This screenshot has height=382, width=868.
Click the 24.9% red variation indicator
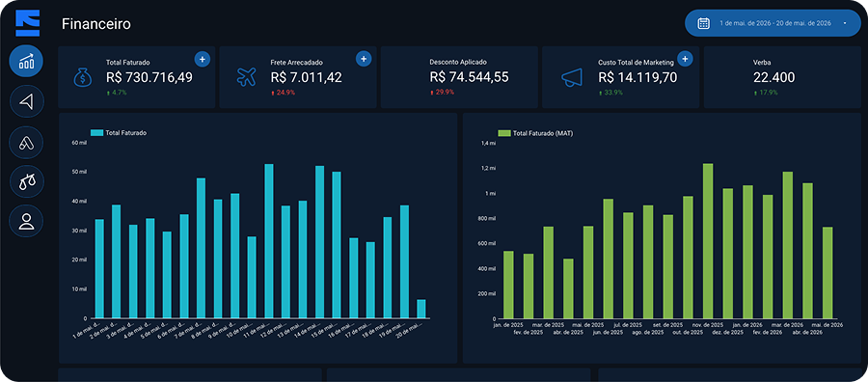[283, 93]
